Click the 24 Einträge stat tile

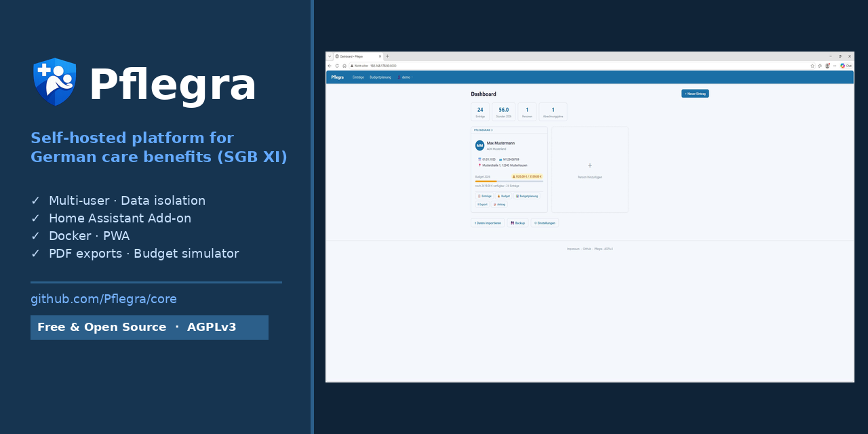pos(480,112)
